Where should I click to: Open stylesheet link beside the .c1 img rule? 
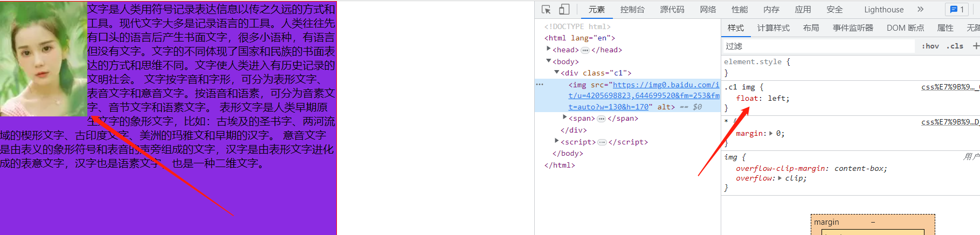pyautogui.click(x=950, y=87)
